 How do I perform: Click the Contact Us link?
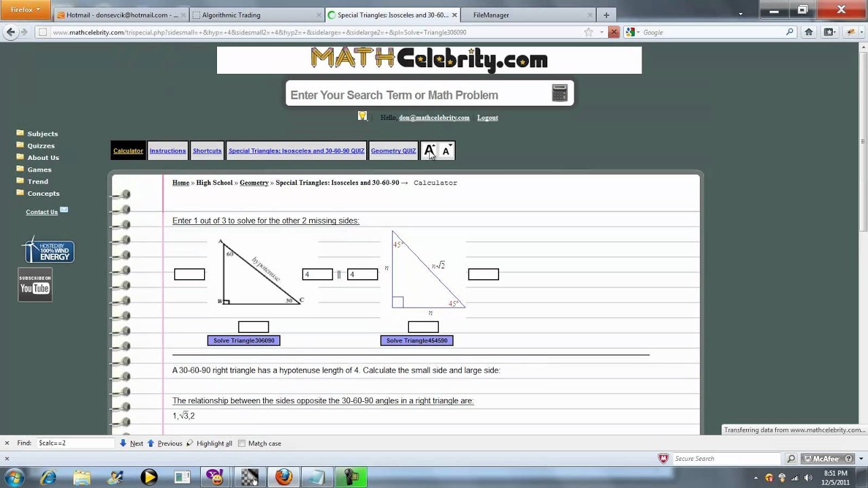pos(42,212)
